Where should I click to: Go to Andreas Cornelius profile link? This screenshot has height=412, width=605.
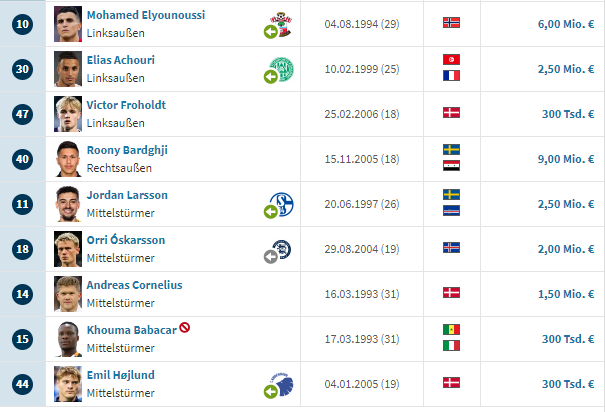coord(132,284)
